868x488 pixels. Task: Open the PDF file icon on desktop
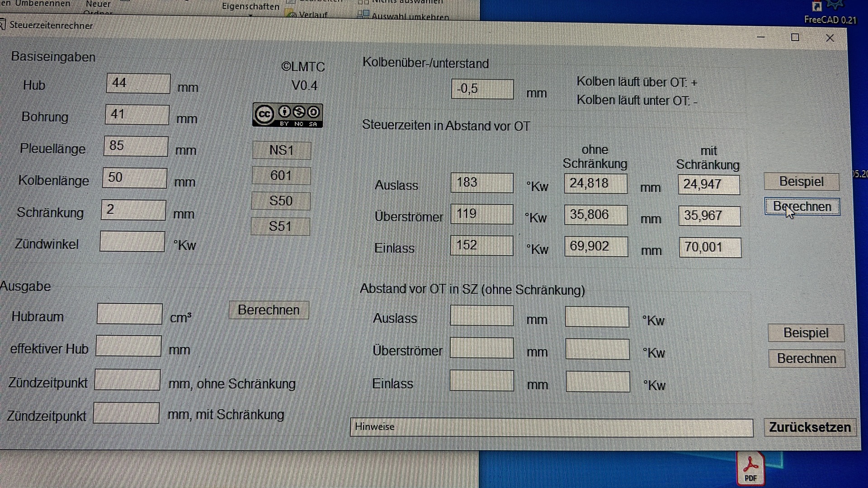pos(750,469)
